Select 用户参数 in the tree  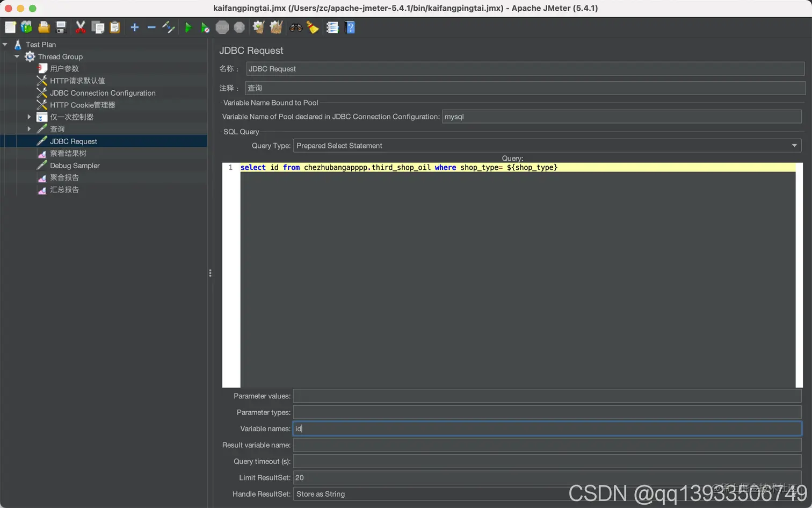point(64,68)
